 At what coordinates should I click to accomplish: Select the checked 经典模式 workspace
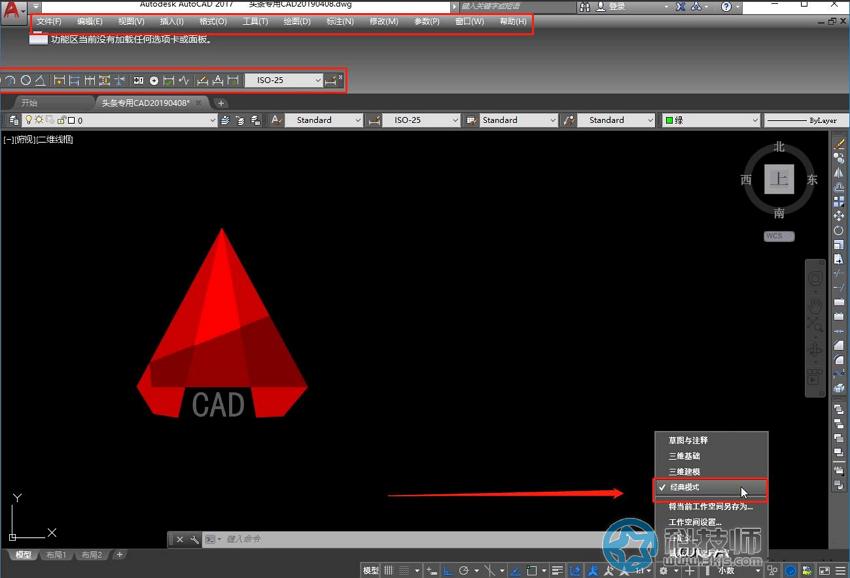pos(711,487)
